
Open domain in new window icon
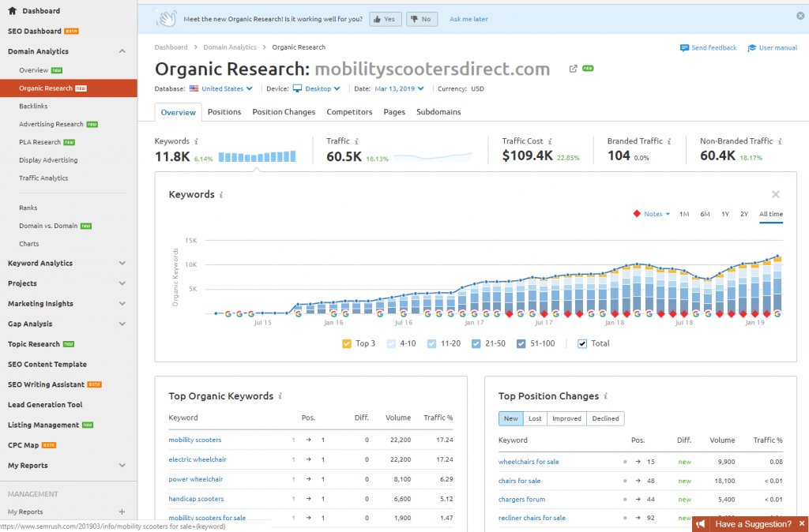click(x=573, y=69)
